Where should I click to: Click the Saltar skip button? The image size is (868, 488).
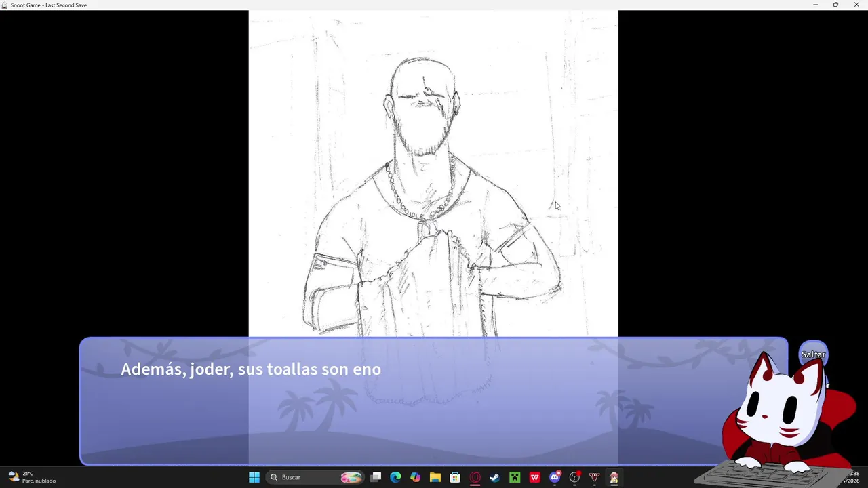813,354
